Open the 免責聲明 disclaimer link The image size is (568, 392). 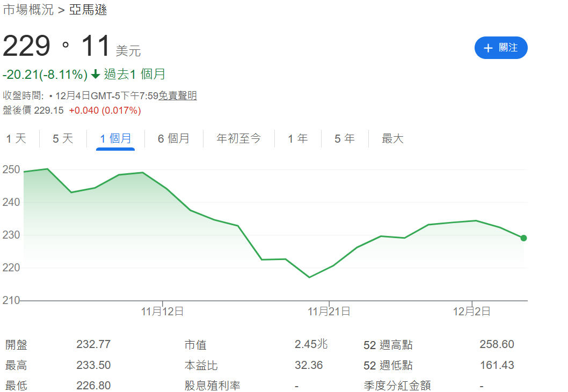(177, 95)
